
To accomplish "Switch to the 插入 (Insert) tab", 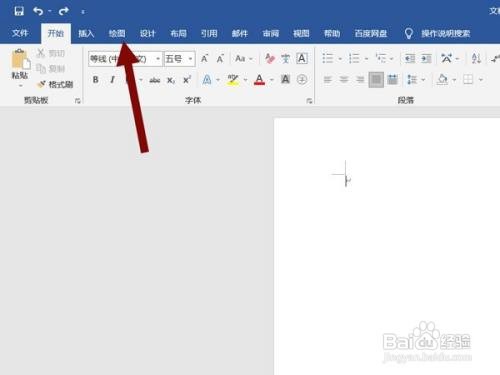I will pos(86,33).
